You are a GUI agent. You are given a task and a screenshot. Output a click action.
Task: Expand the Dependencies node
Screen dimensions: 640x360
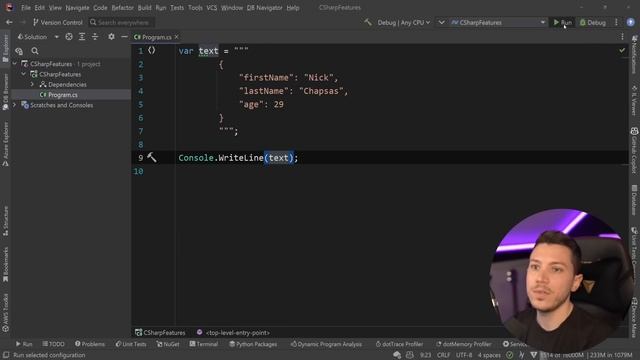click(x=32, y=84)
